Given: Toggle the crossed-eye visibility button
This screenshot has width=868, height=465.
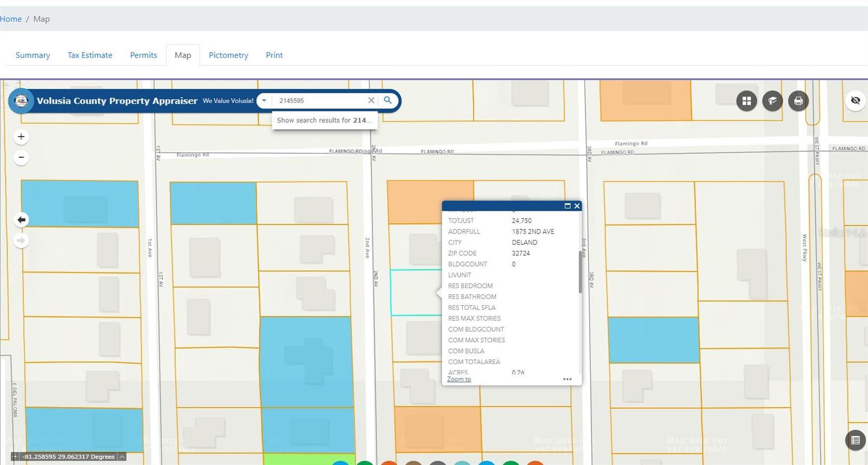Looking at the screenshot, I should tap(856, 100).
